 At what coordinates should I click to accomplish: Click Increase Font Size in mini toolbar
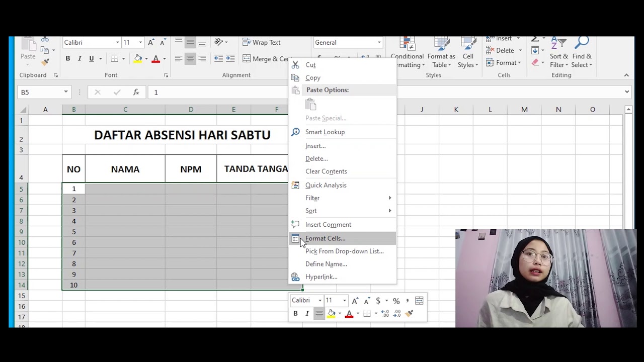tap(355, 301)
